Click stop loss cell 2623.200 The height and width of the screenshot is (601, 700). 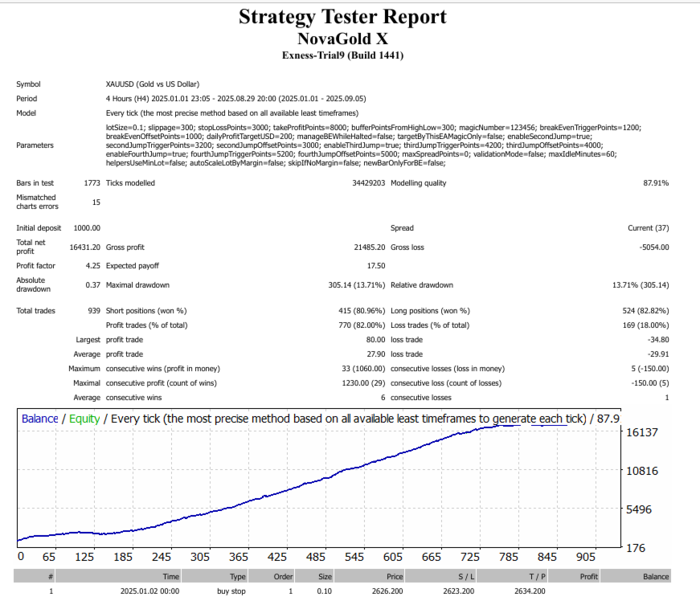click(458, 591)
